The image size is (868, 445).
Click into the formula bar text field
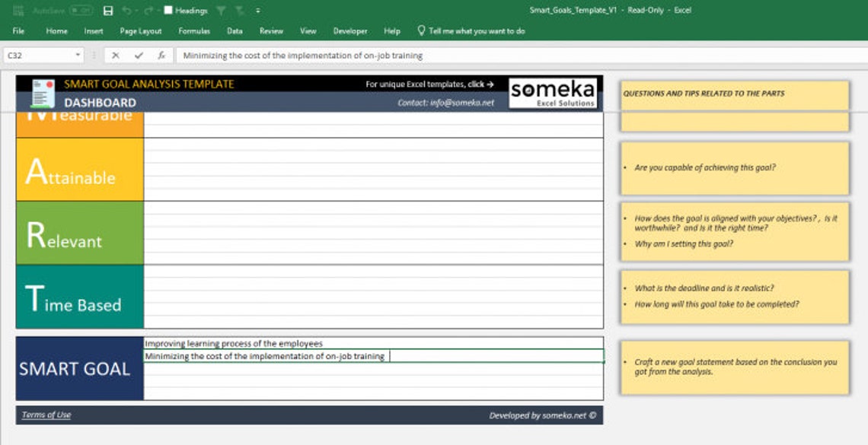[x=520, y=56]
